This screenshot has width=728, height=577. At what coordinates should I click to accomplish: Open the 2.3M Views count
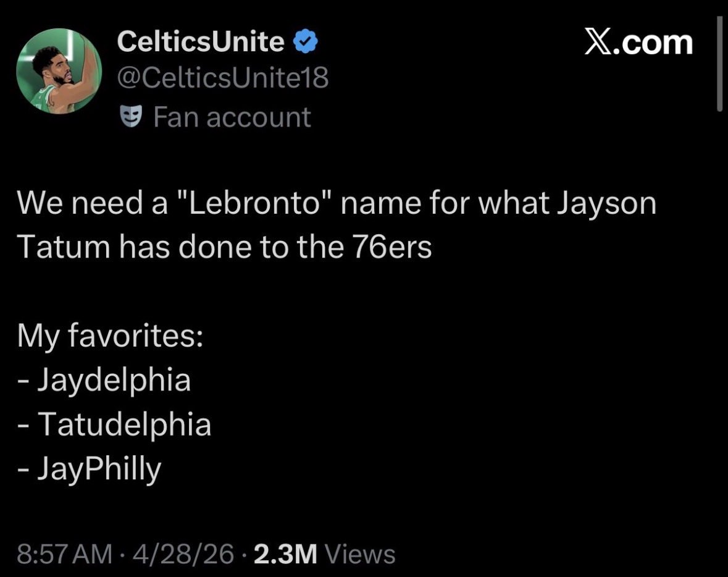point(325,554)
